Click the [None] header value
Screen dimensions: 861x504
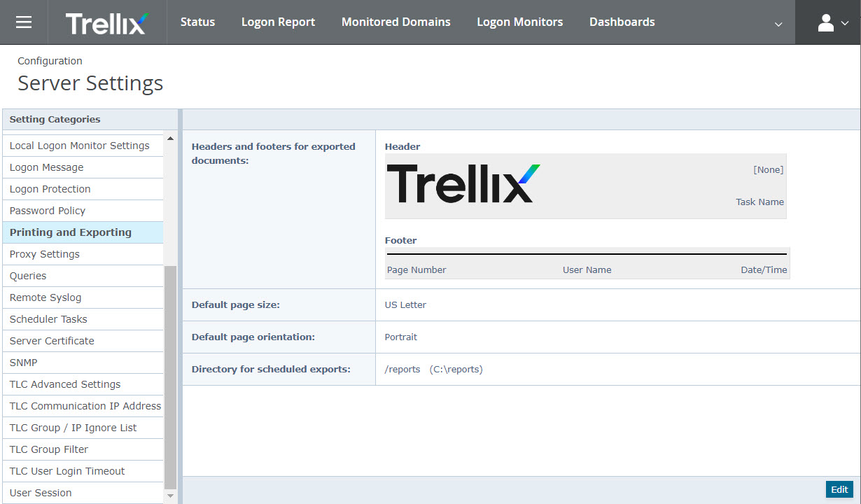tap(768, 169)
